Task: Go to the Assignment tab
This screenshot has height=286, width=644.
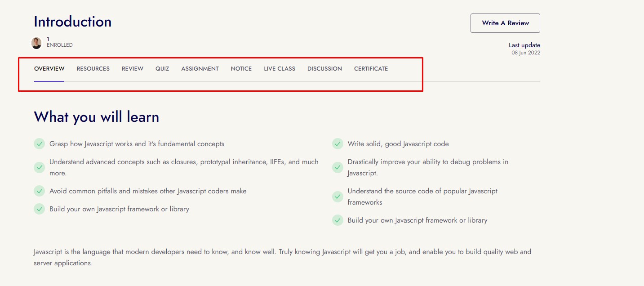Action: click(200, 69)
